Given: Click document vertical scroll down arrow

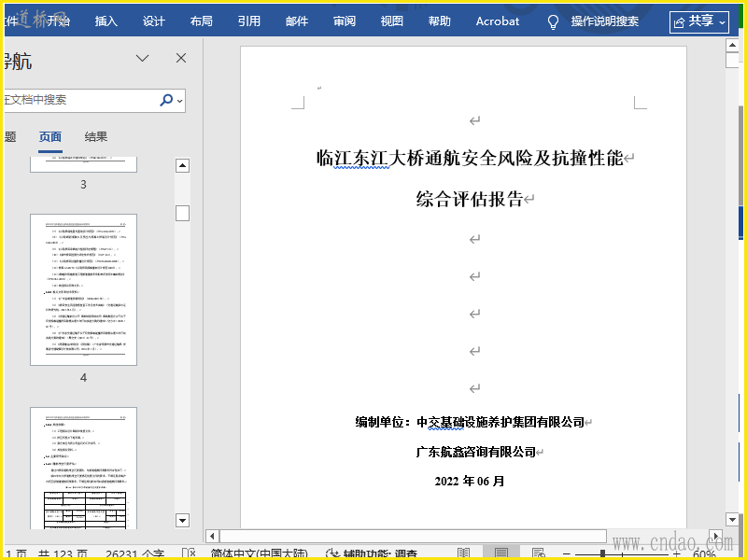Looking at the screenshot, I should coord(732,519).
